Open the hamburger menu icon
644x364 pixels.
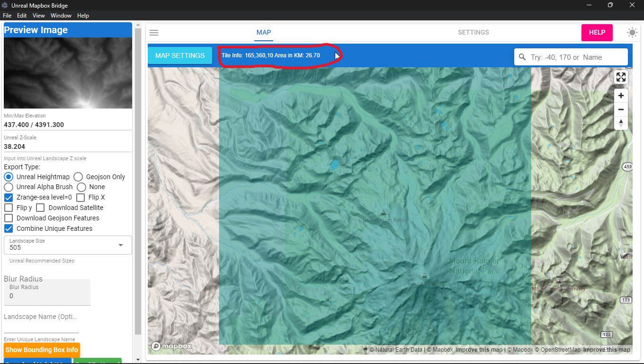(x=154, y=33)
